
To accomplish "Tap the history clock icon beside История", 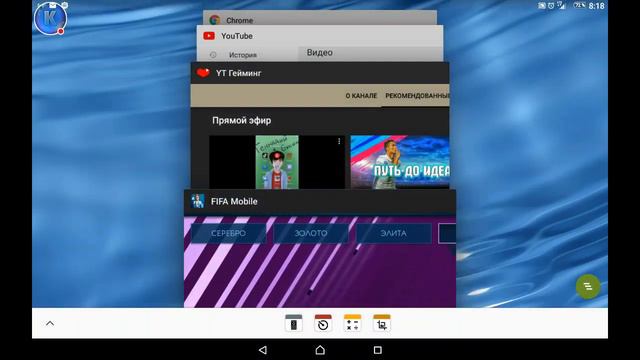I will [213, 55].
